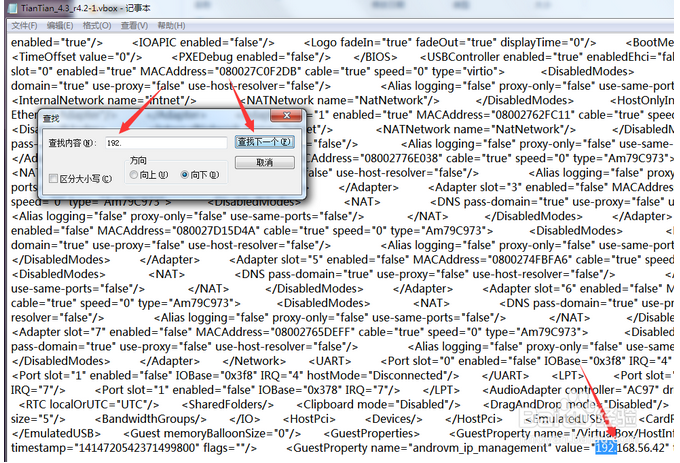Click the timestamp "1414720542371499800" value

[136, 448]
